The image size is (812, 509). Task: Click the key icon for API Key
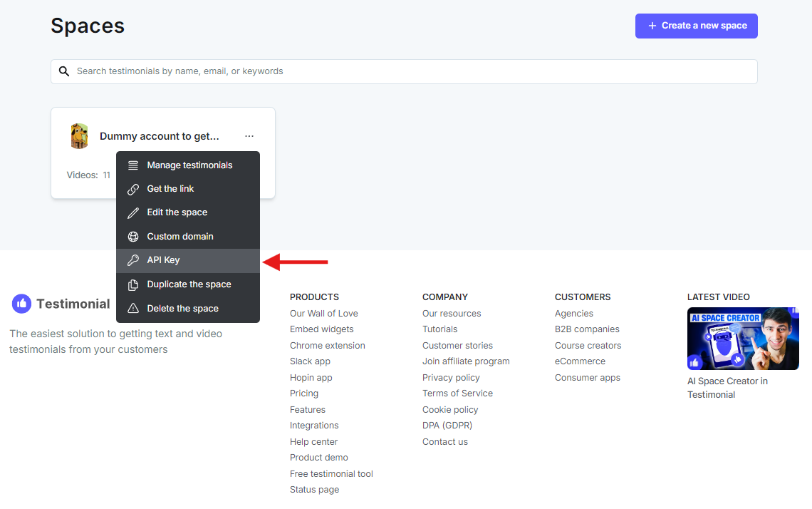pyautogui.click(x=133, y=260)
